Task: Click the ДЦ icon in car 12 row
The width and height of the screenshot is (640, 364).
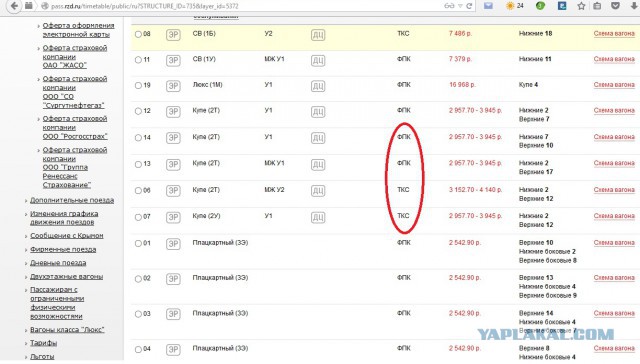Action: coord(318,111)
